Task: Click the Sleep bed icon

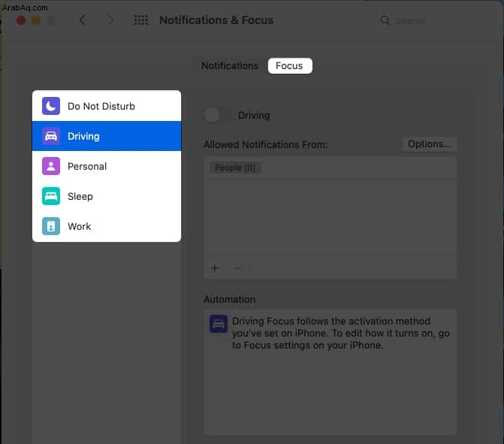Action: [51, 196]
